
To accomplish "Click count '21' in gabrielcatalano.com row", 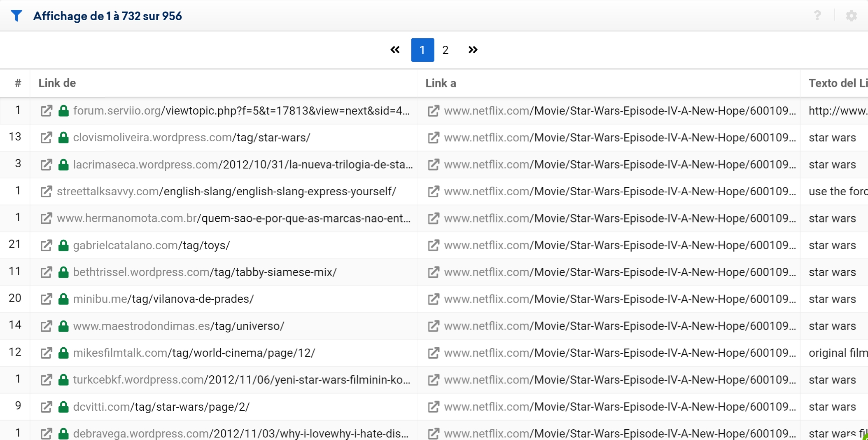I will point(15,244).
